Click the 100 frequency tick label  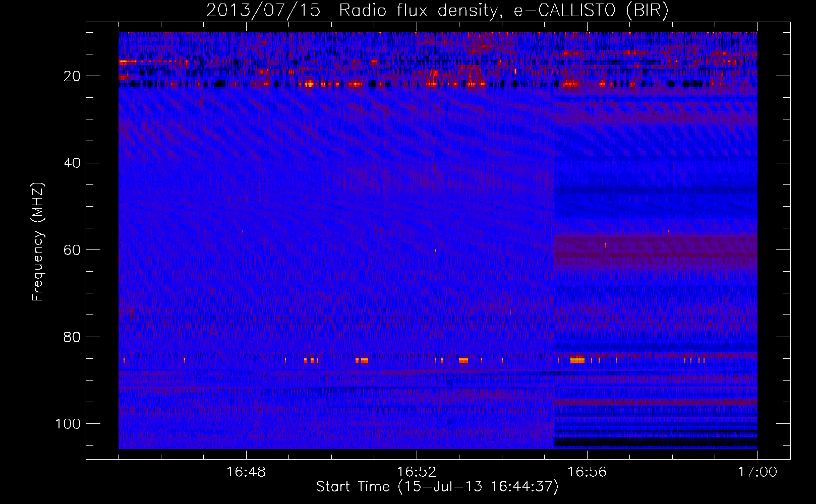click(x=68, y=424)
